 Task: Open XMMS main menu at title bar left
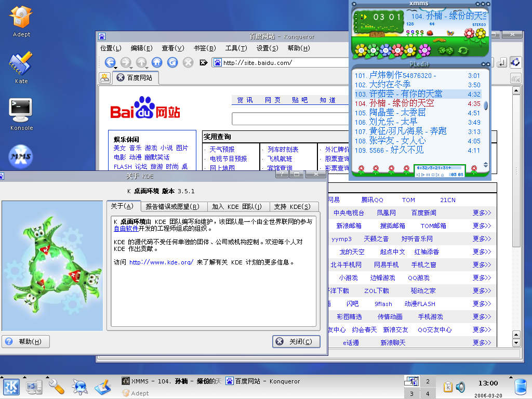point(354,4)
